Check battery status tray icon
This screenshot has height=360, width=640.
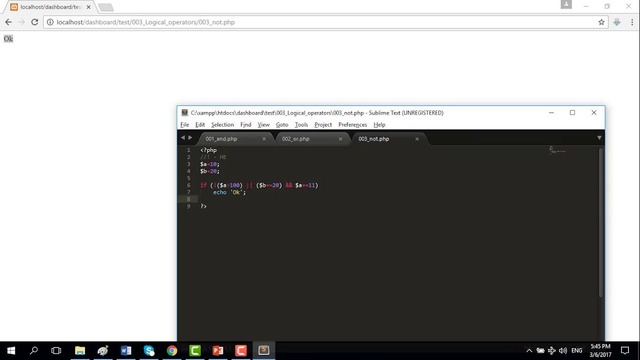click(x=540, y=351)
